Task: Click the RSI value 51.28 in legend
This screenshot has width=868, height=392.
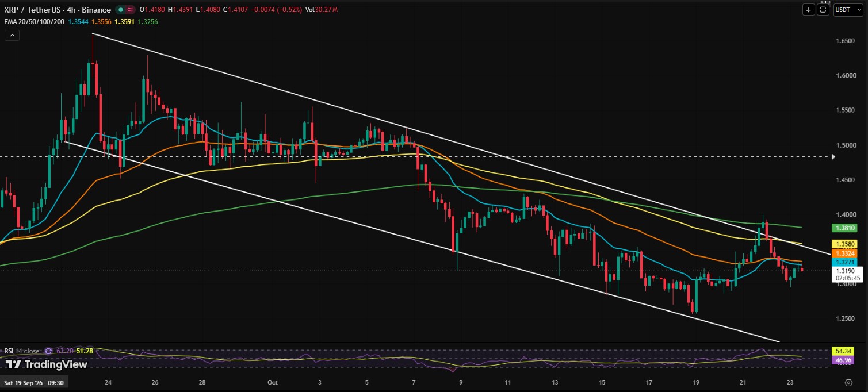Action: click(x=85, y=351)
